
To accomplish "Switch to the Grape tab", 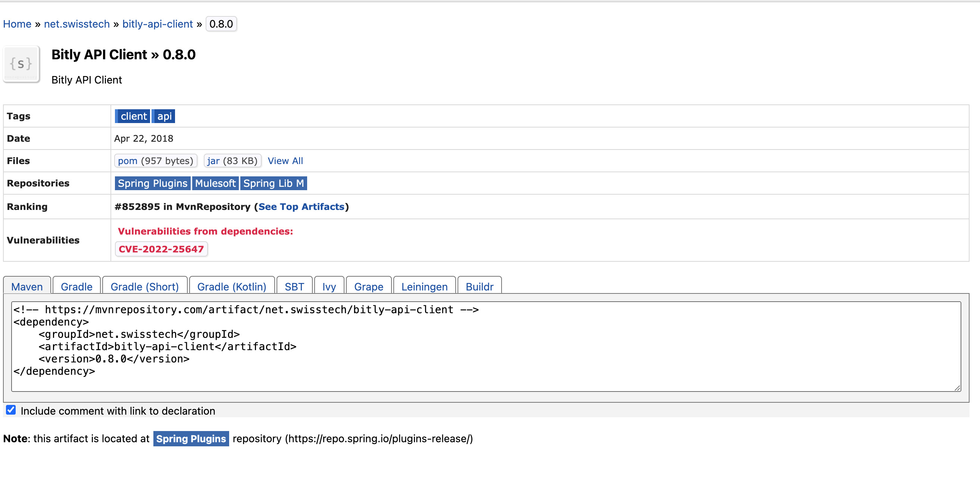I will click(x=369, y=286).
